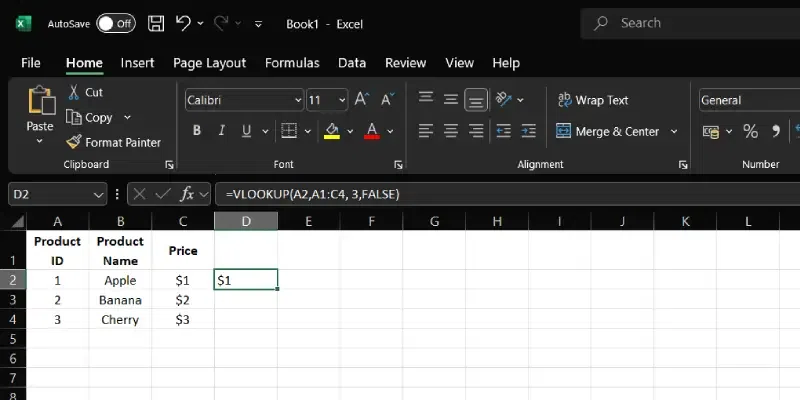Switch to the Insert tab
This screenshot has height=400, width=800.
click(137, 63)
